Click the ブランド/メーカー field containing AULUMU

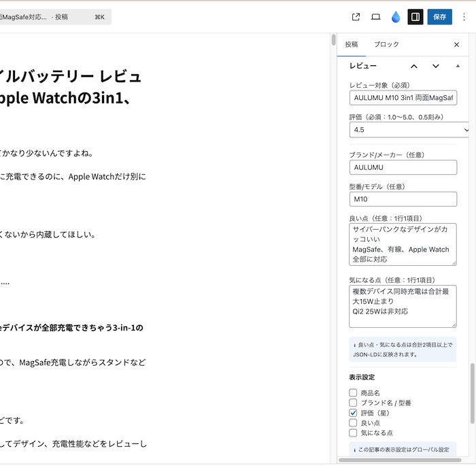(403, 167)
